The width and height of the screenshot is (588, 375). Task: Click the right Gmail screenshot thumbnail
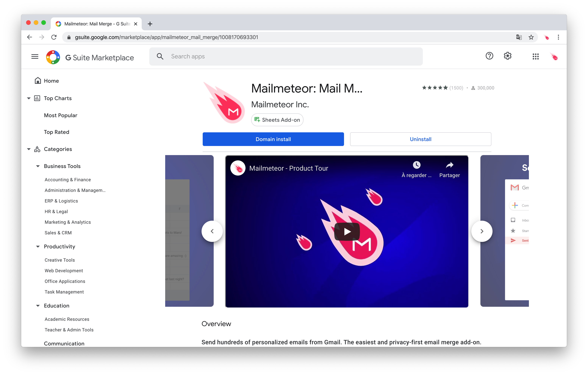click(504, 231)
